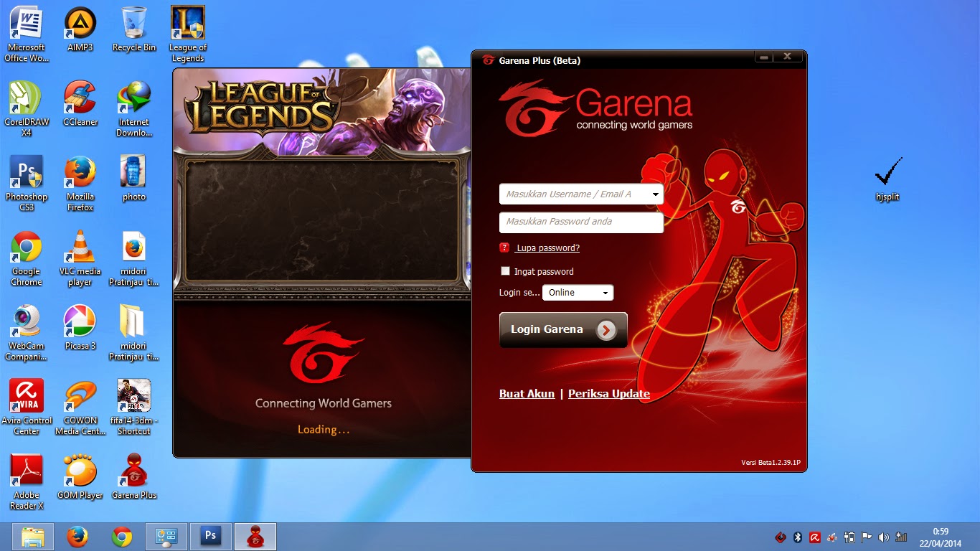Select the midori Pratinjau folder icon

(x=134, y=332)
